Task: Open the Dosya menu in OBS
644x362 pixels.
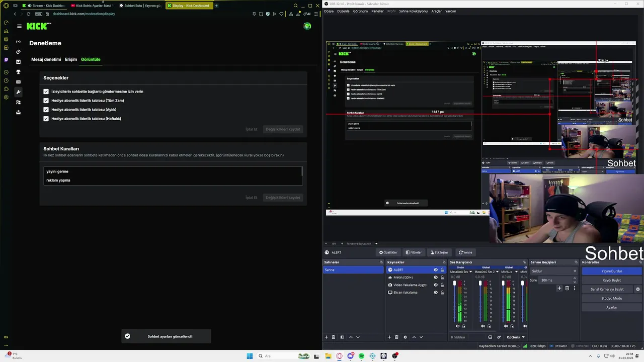Action: click(x=329, y=11)
